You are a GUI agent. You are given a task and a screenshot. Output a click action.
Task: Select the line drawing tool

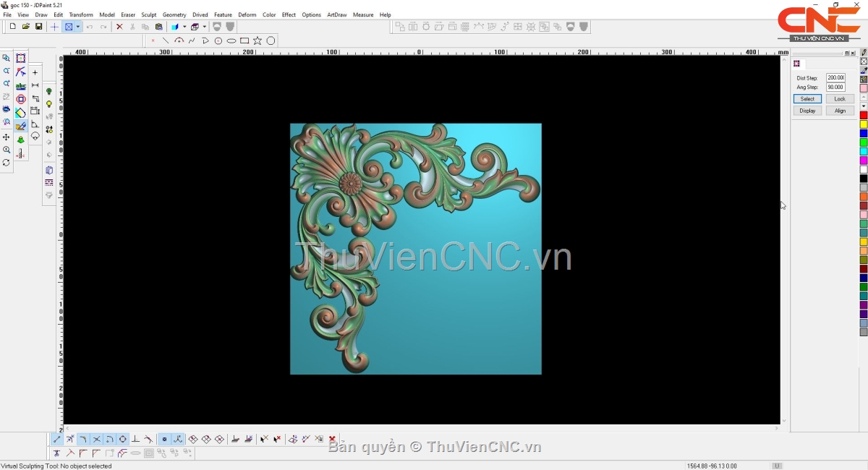[x=166, y=40]
